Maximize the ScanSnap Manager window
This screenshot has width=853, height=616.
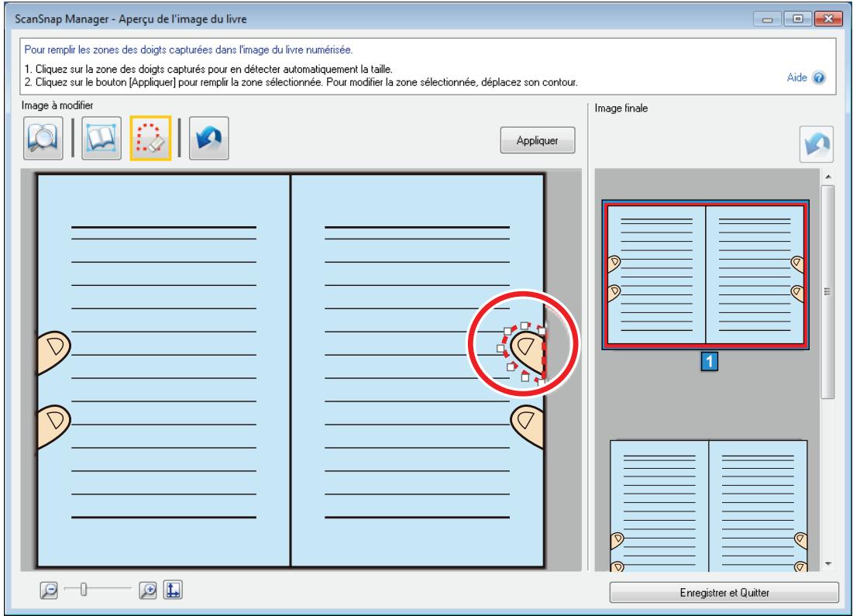(x=798, y=19)
